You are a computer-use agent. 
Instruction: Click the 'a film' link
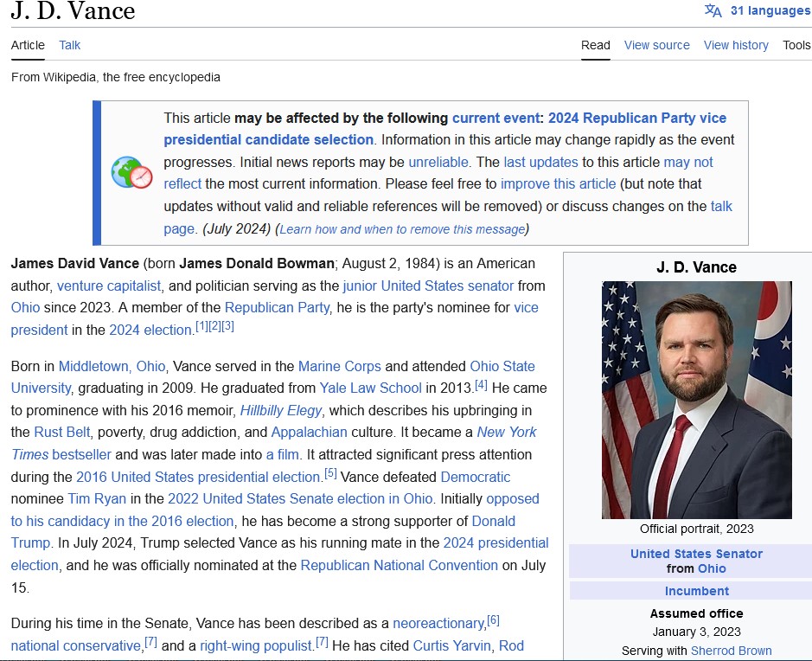point(283,455)
